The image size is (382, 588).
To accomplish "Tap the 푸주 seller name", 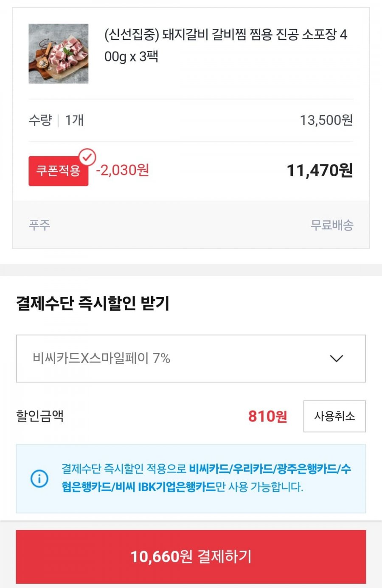I will click(39, 225).
